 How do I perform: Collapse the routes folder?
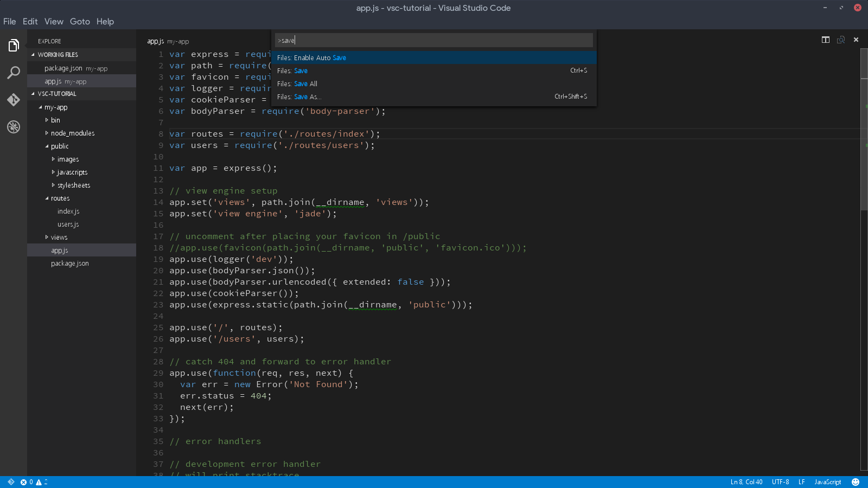click(x=81, y=198)
